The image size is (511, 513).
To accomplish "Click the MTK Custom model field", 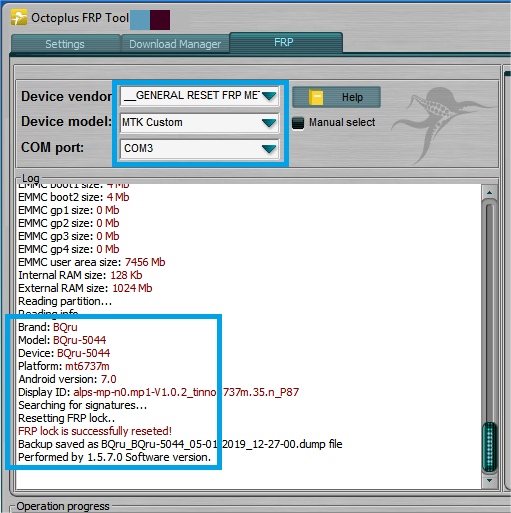I will (199, 123).
